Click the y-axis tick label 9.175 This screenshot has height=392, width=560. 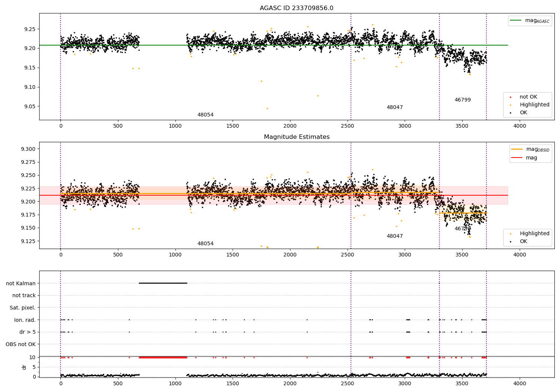(x=28, y=215)
